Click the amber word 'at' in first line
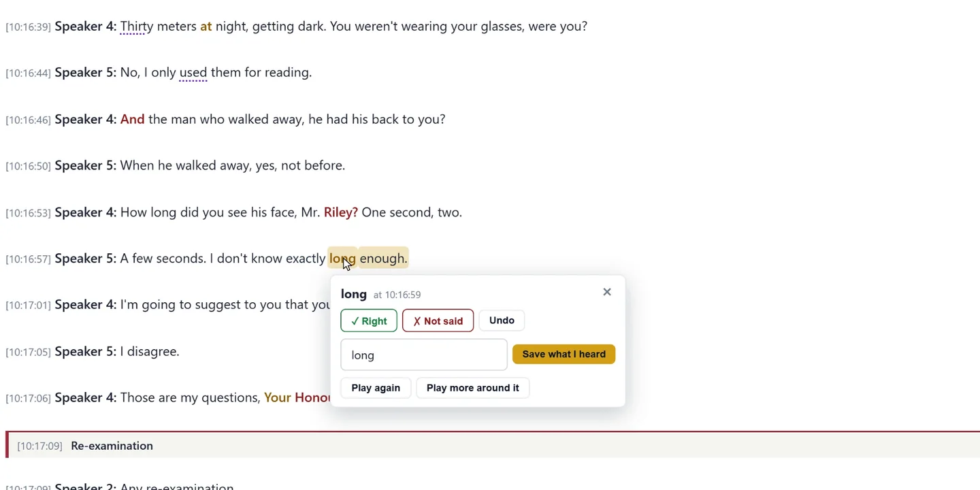The width and height of the screenshot is (980, 490). 206,27
